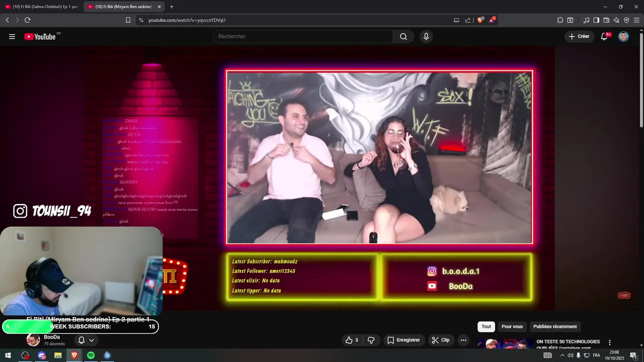Open ON TESTE 50 TECHNOLOGIES title link
Screen dimensions: 644x362
tap(568, 344)
